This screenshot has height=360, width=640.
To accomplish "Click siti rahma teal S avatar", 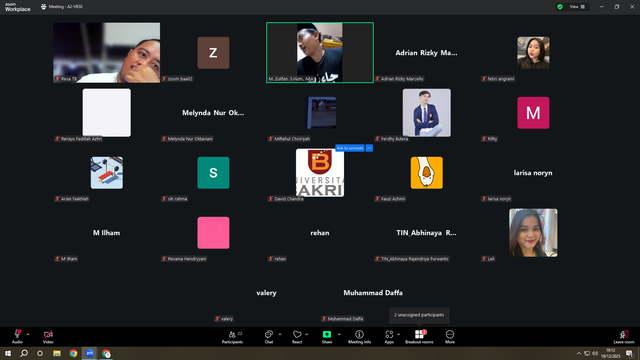I will [213, 173].
